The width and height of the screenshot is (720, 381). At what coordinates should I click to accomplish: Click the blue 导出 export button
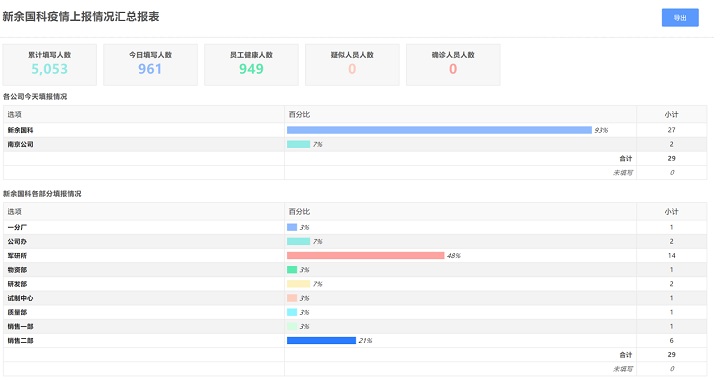tap(680, 17)
